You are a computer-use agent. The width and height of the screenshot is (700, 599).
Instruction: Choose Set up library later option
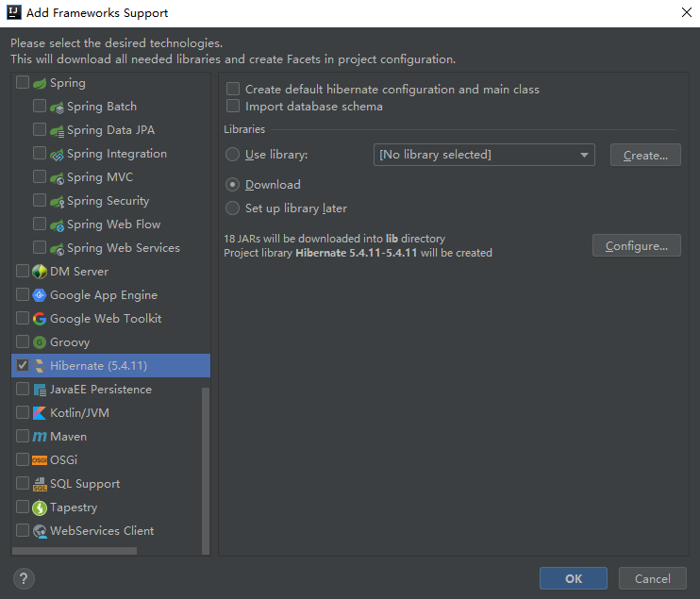click(x=232, y=208)
